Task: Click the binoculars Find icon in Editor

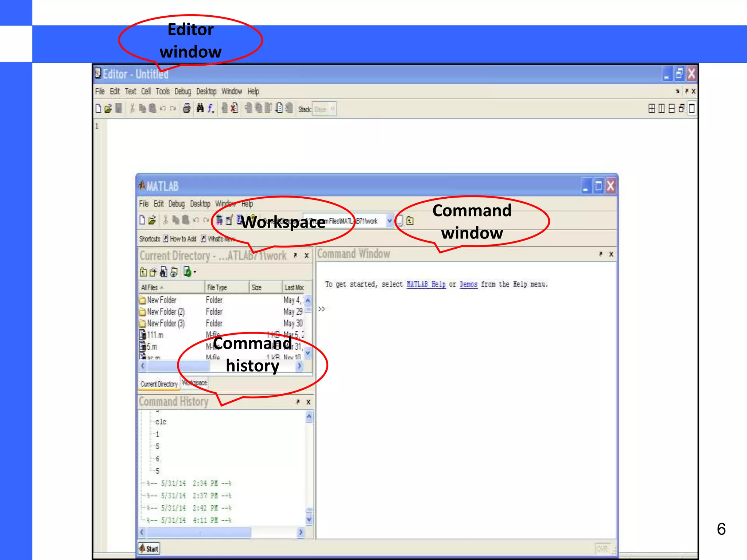Action: (200, 108)
